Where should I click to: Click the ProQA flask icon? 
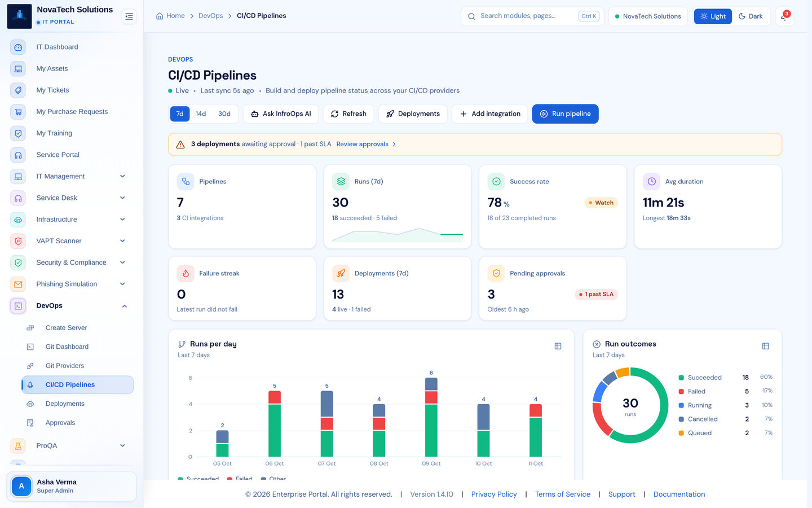click(x=18, y=446)
